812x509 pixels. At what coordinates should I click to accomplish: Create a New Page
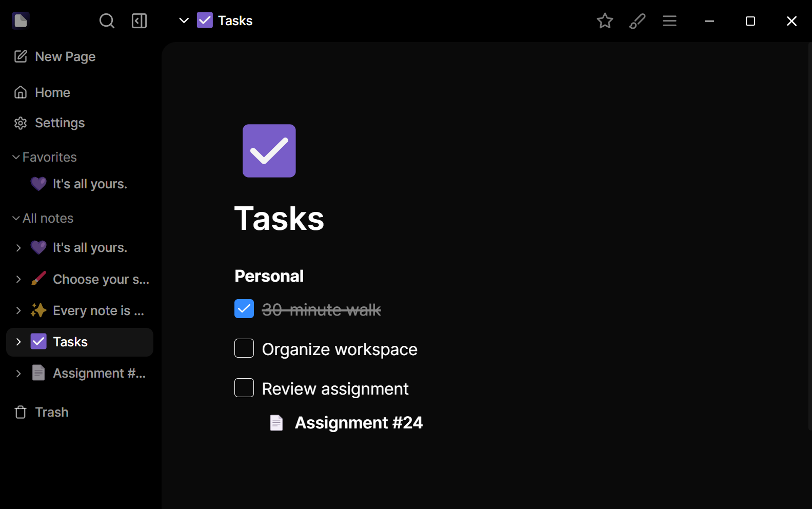point(65,57)
